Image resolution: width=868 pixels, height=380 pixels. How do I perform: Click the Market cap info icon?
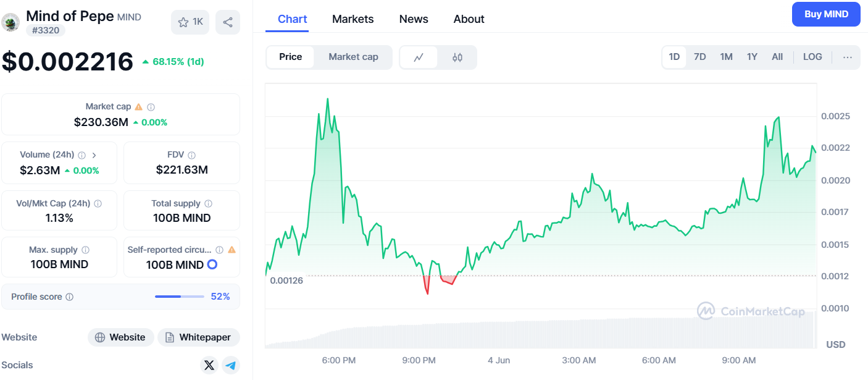click(151, 107)
